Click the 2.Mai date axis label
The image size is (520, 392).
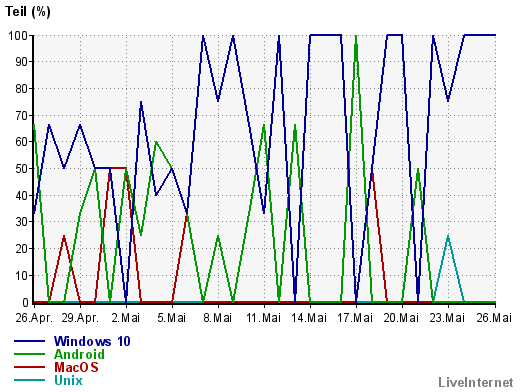point(126,318)
